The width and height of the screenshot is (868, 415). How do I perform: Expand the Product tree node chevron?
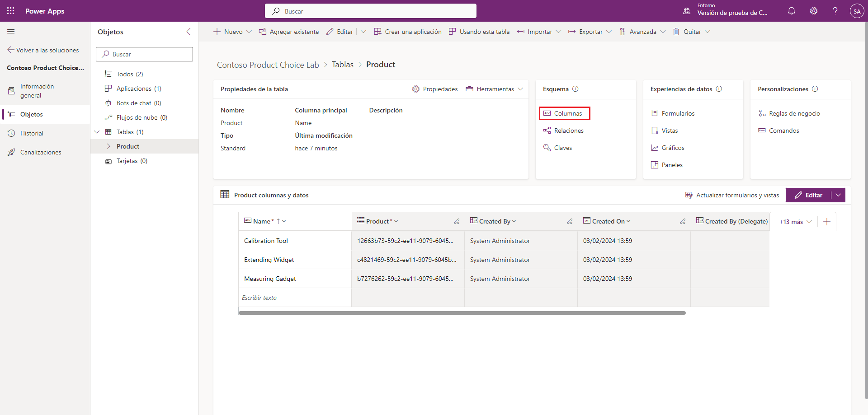tap(108, 146)
